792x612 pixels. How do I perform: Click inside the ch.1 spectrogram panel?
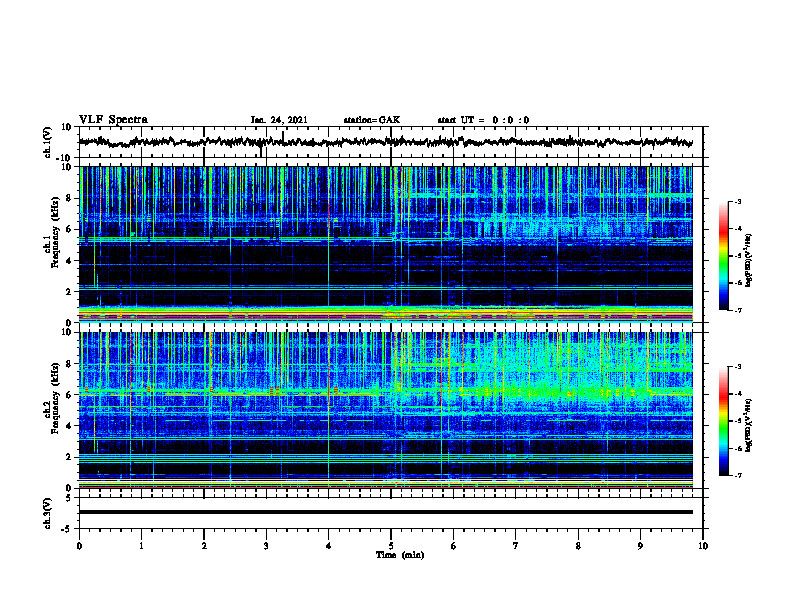[x=385, y=244]
